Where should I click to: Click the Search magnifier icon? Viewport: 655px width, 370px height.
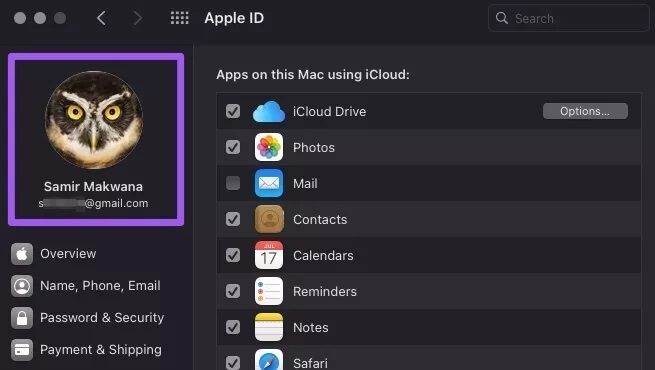(x=501, y=18)
